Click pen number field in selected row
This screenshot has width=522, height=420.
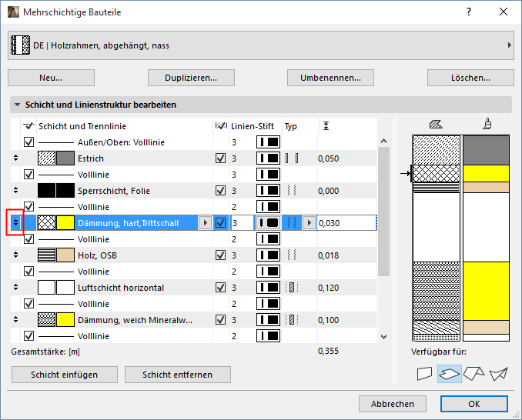pos(242,223)
